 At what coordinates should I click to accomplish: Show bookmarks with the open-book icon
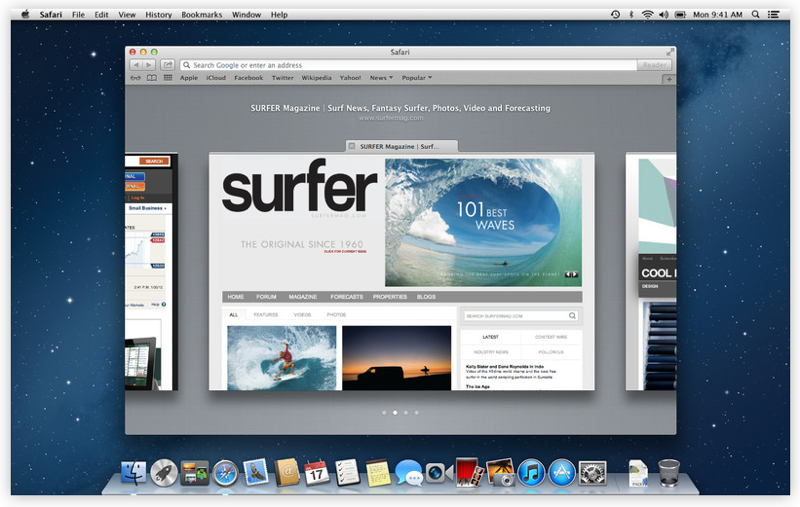152,78
